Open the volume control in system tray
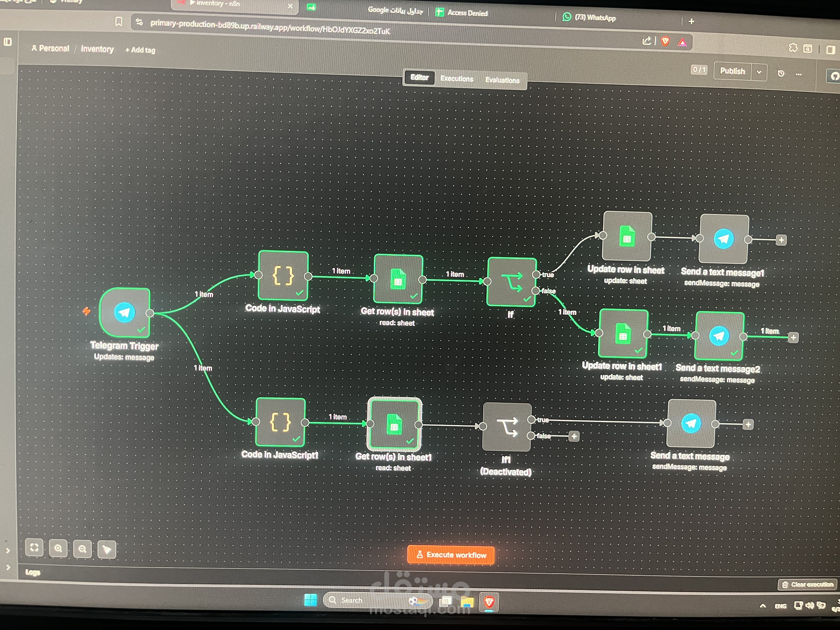This screenshot has width=840, height=630. [x=809, y=606]
